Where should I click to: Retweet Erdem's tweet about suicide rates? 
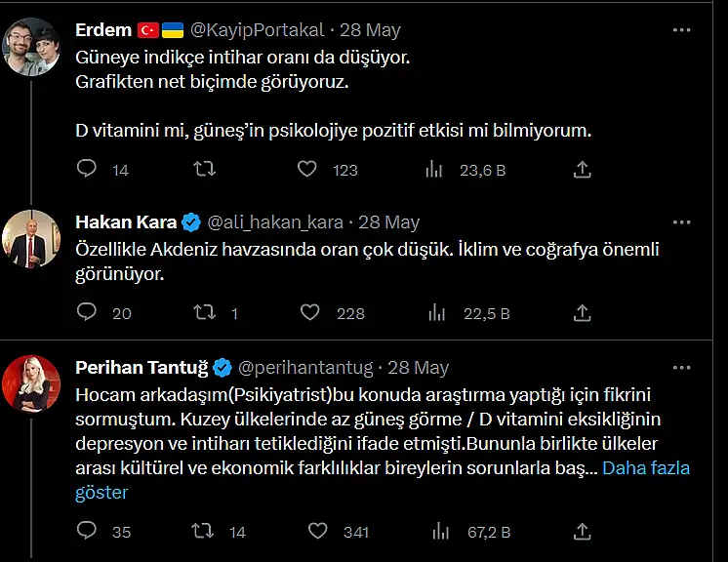tap(205, 170)
